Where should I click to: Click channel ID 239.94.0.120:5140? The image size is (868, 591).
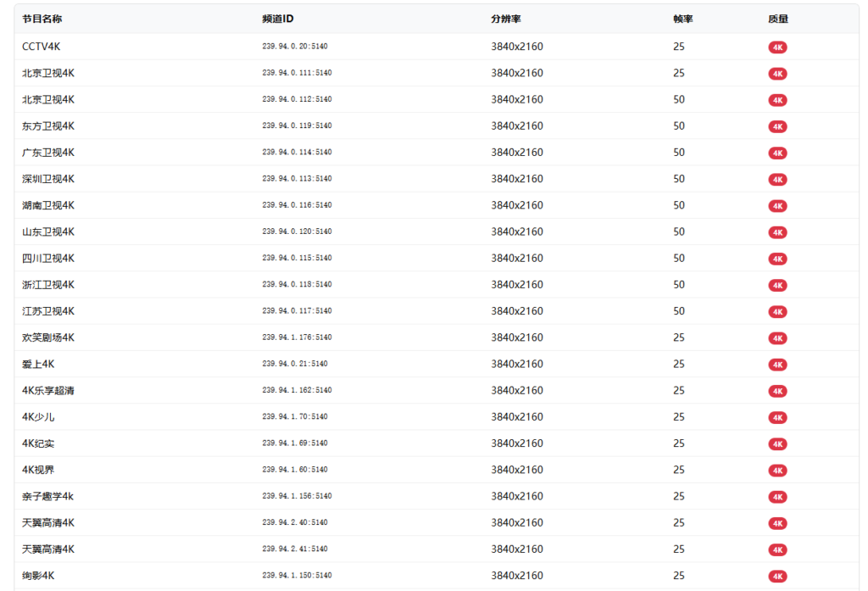(x=297, y=231)
